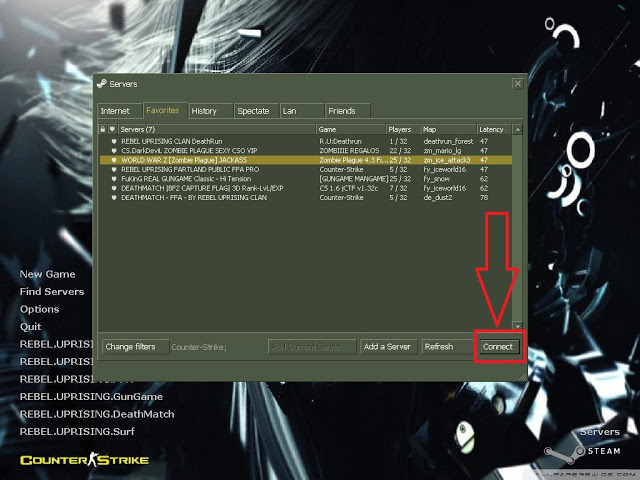Click deathrun_forest map cell
This screenshot has height=480, width=640.
coord(448,141)
